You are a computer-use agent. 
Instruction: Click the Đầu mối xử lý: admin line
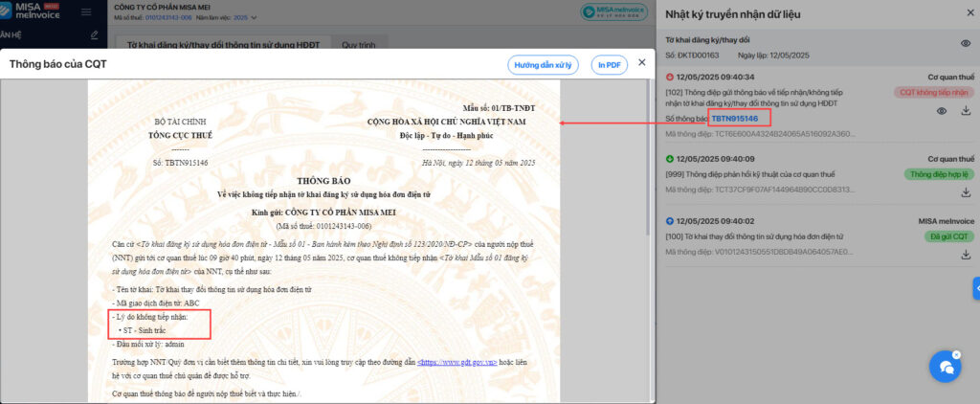point(148,344)
